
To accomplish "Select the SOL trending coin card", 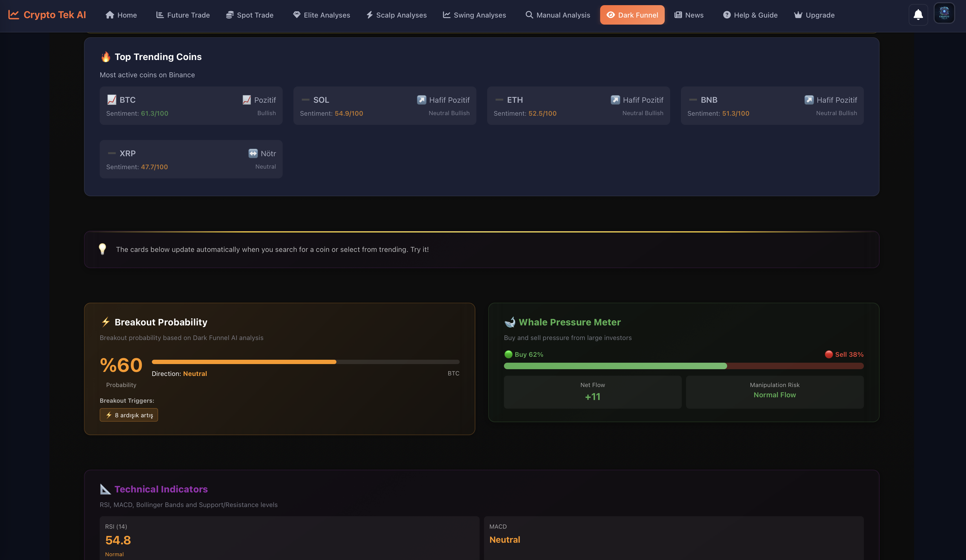I will pos(385,105).
